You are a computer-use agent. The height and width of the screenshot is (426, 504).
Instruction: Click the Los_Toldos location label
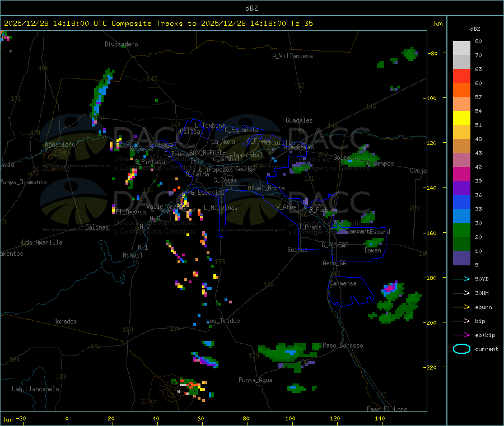click(223, 321)
